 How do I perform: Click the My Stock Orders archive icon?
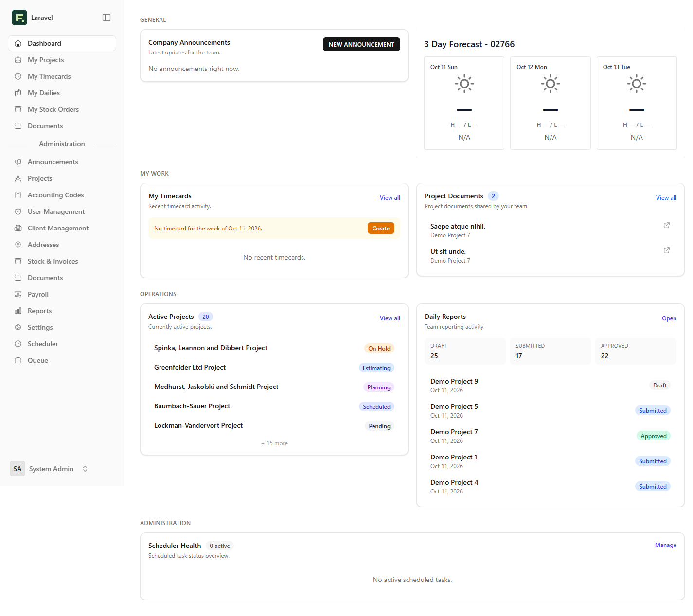pos(18,109)
